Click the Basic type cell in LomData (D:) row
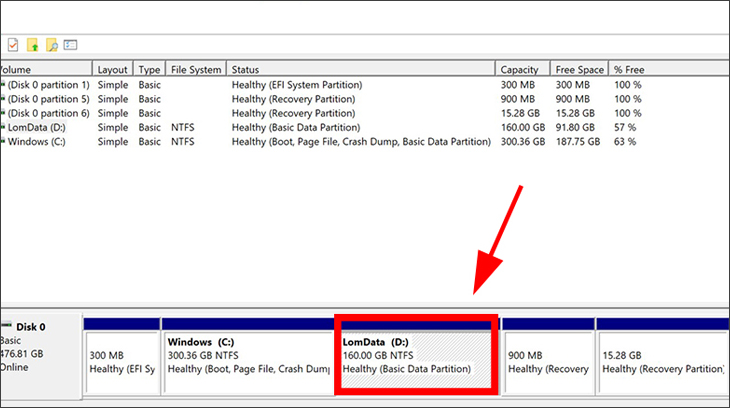The width and height of the screenshot is (730, 408). 149,127
